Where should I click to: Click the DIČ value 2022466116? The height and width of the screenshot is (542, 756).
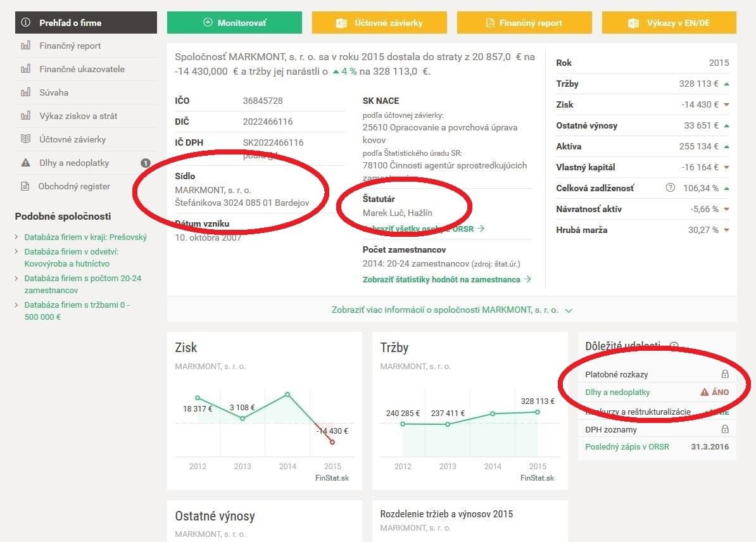268,122
